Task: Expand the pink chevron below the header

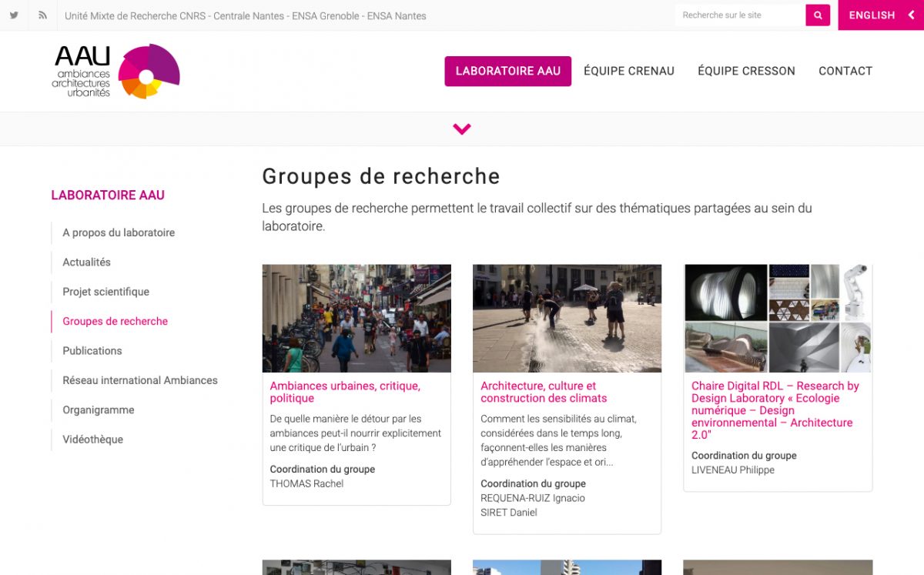Action: click(462, 129)
